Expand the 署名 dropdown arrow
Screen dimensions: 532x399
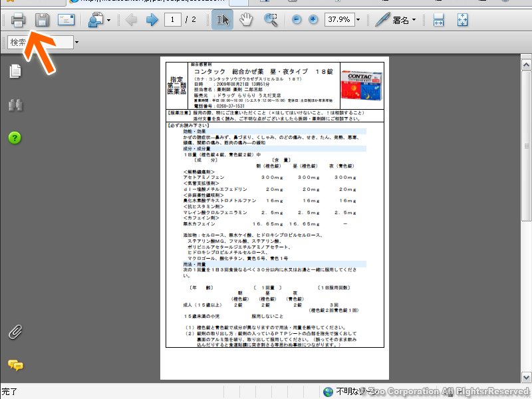click(414, 20)
